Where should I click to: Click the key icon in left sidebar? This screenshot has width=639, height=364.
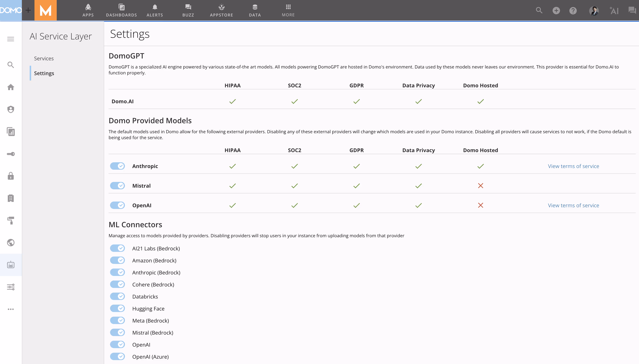[x=11, y=154]
